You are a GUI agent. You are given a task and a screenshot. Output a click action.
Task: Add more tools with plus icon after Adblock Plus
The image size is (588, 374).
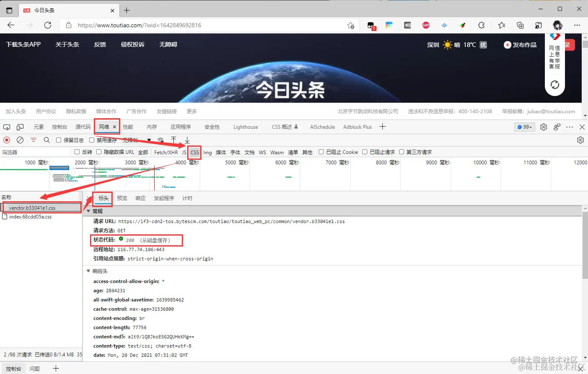(382, 127)
